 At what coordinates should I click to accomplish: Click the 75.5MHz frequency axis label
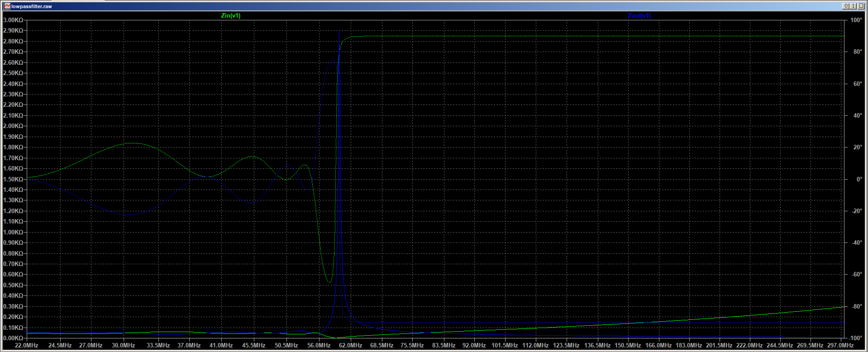412,345
